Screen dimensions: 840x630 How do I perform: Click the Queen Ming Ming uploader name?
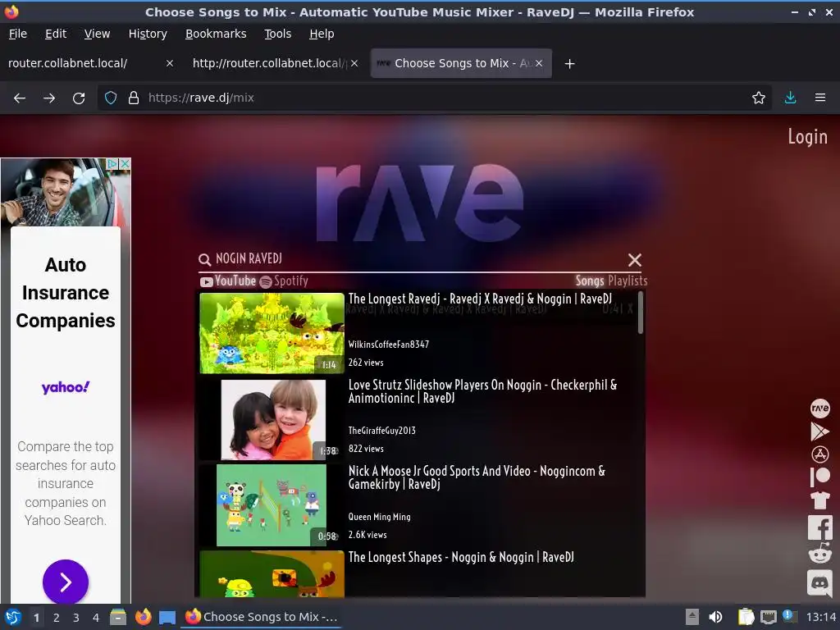(x=379, y=517)
